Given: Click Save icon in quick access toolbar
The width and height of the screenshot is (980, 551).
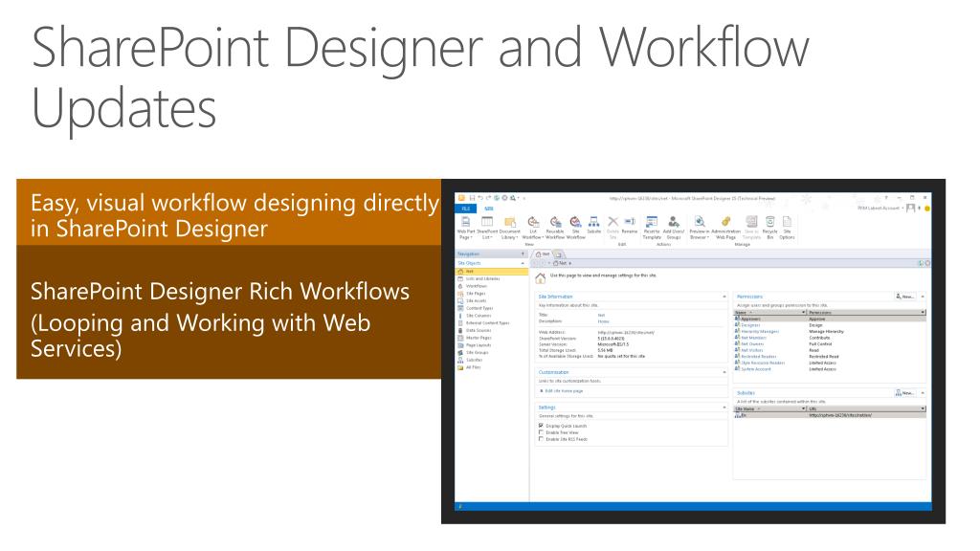Looking at the screenshot, I should (x=472, y=198).
